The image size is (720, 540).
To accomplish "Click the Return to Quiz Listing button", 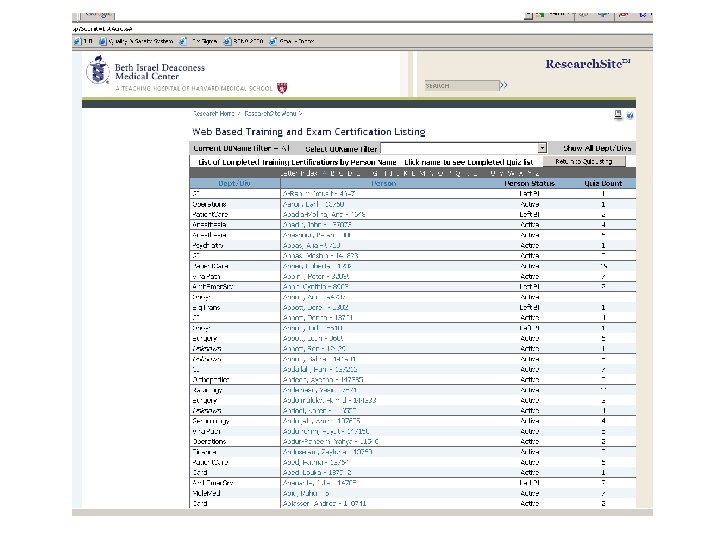I will coord(584,161).
